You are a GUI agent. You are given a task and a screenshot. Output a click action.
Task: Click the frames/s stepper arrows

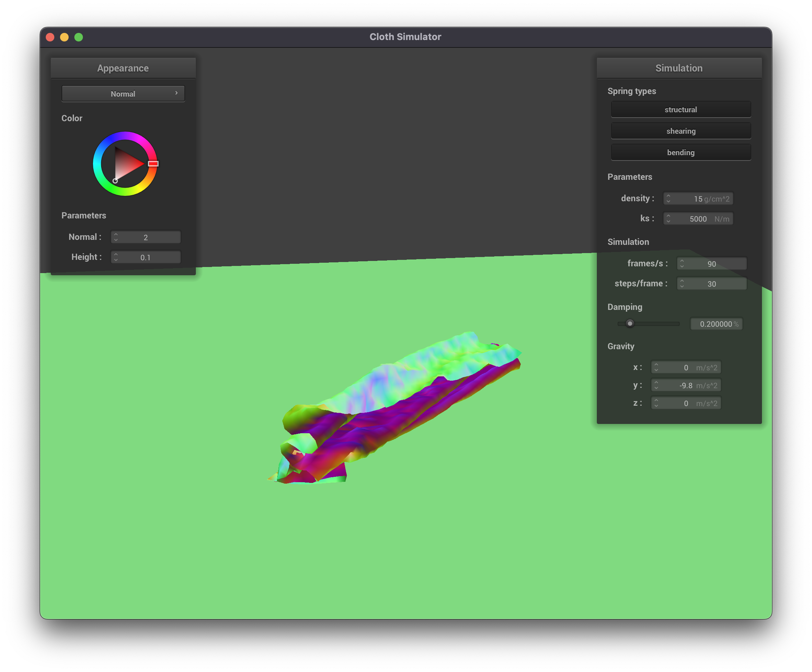682,264
